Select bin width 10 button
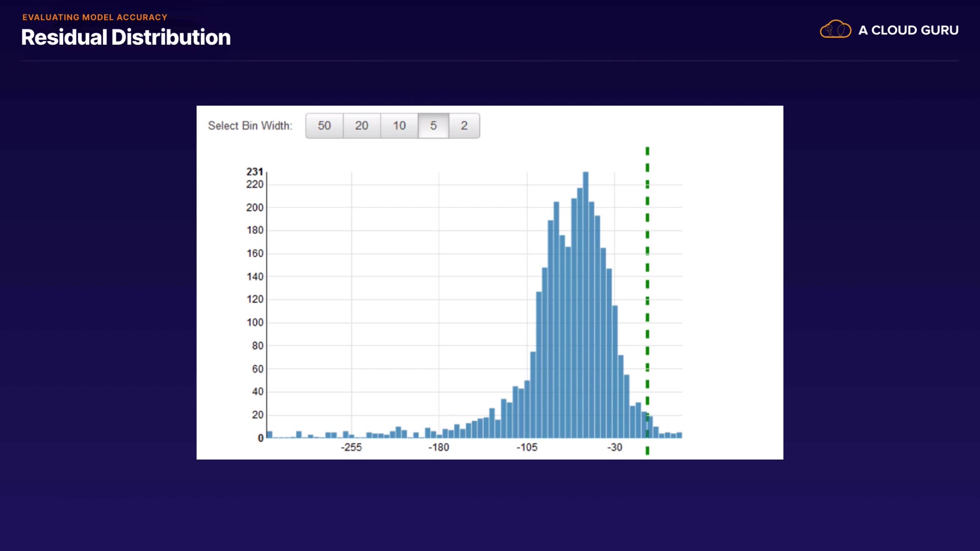The height and width of the screenshot is (551, 980). [x=399, y=126]
